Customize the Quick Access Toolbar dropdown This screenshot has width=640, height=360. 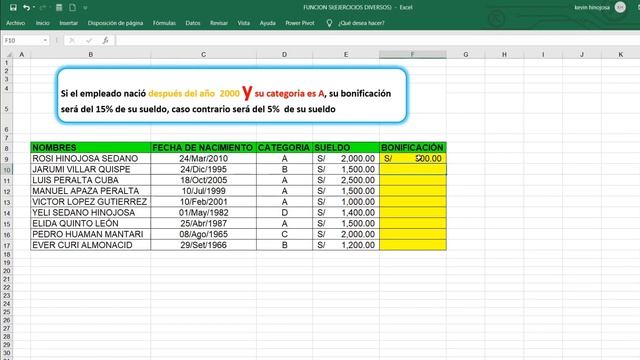85,7
